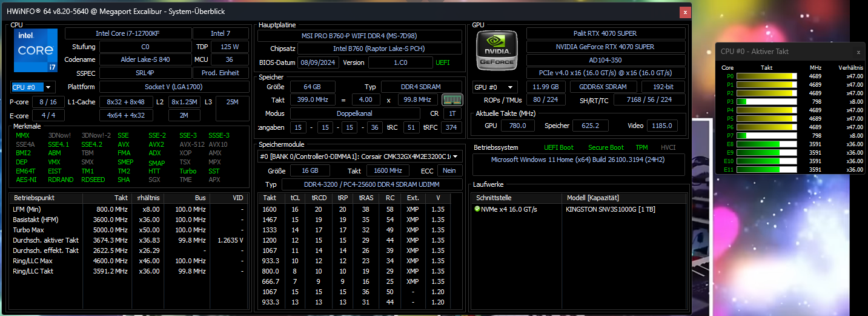The image size is (868, 316).
Task: Expand the memory module BANK 0 DIMMA1 dropdown
Action: click(x=360, y=156)
